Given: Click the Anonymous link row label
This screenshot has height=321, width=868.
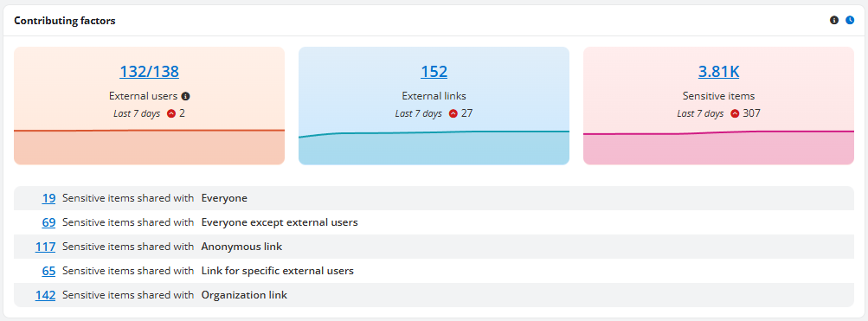Looking at the screenshot, I should [242, 247].
